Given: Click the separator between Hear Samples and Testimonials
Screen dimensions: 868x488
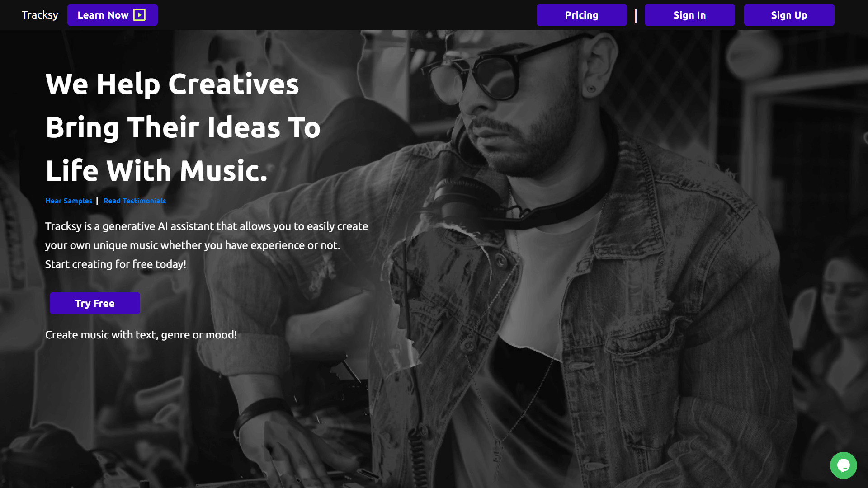Looking at the screenshot, I should pos(97,201).
